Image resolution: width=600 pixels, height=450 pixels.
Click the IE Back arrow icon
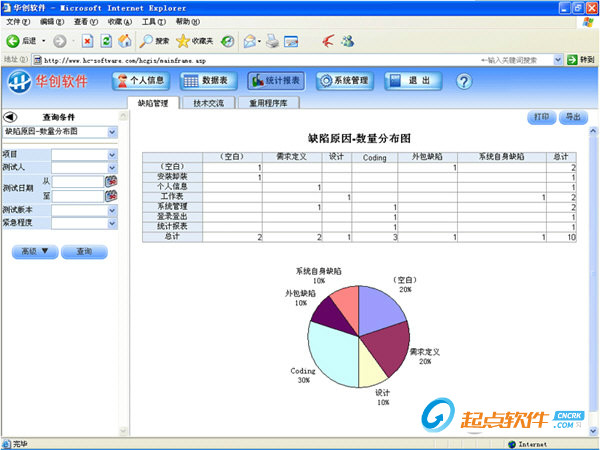pos(13,41)
